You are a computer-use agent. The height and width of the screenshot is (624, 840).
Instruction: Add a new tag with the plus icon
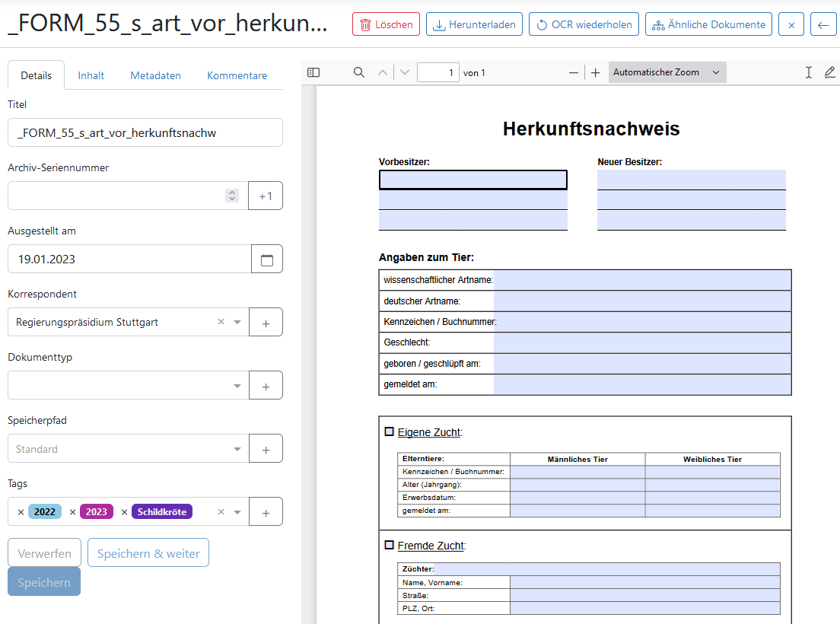coord(266,511)
